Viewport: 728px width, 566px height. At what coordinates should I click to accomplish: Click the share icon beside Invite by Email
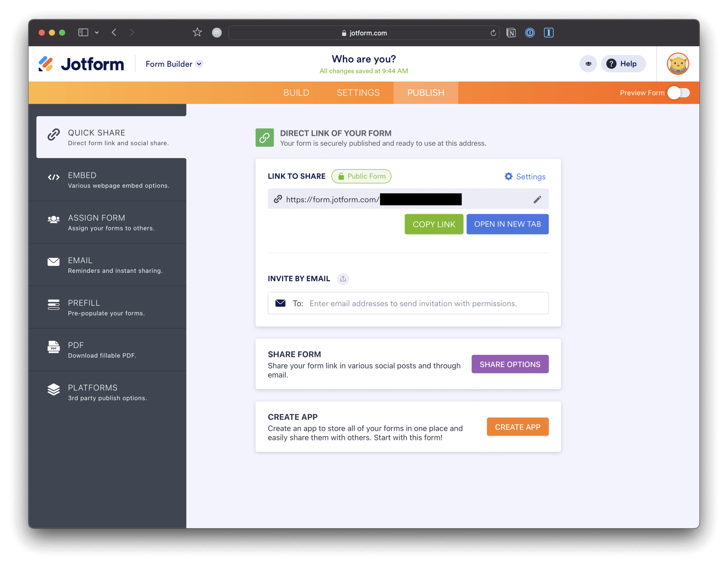[x=343, y=279]
